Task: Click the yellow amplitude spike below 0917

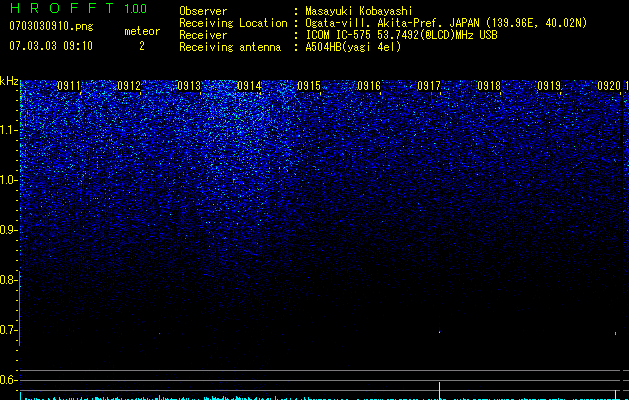Action: tap(440, 391)
